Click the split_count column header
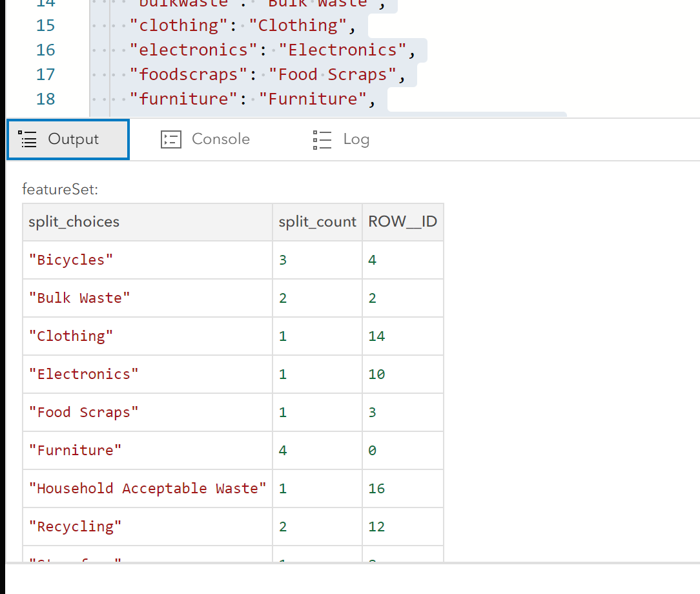The image size is (700, 594). pos(317,222)
